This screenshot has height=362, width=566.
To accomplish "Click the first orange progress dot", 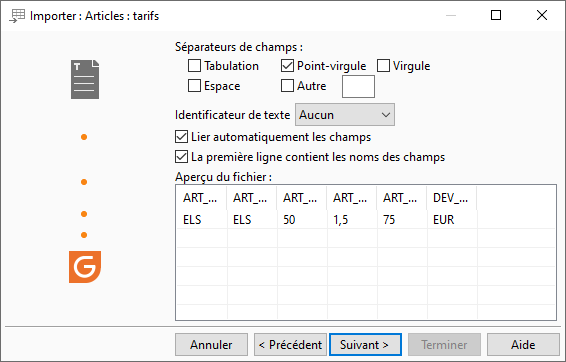I will click(84, 137).
